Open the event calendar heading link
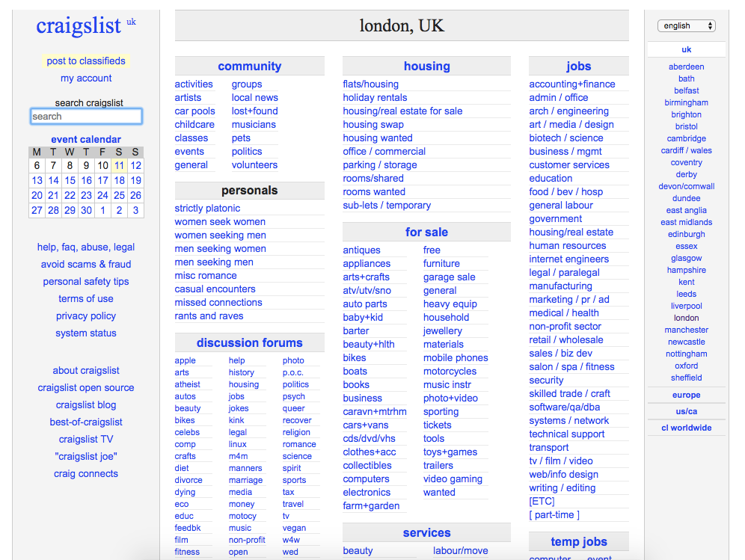The width and height of the screenshot is (745, 560). pos(86,139)
